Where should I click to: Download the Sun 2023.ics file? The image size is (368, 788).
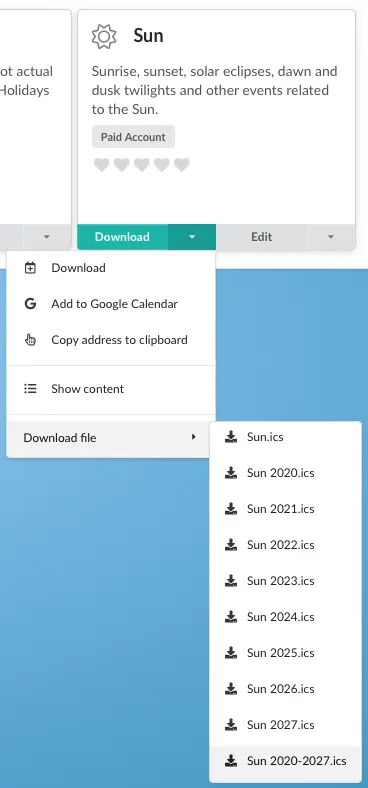285,581
